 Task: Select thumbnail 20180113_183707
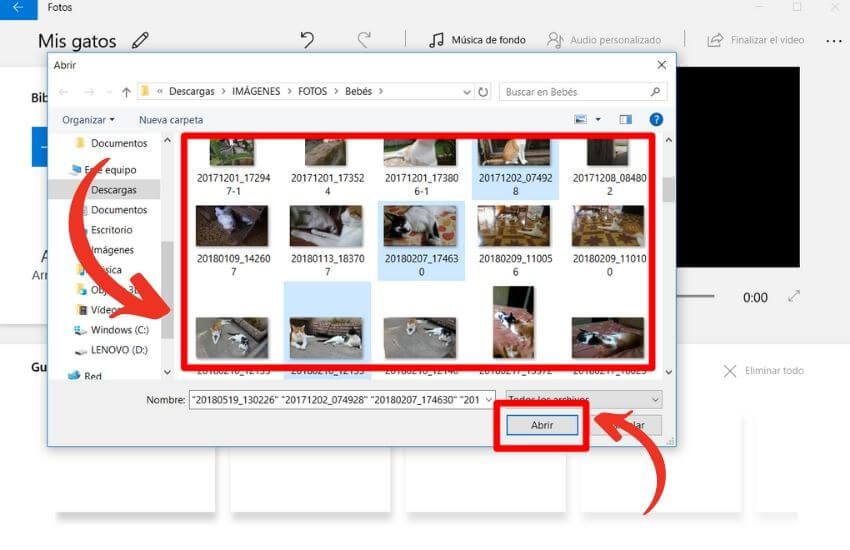(327, 241)
